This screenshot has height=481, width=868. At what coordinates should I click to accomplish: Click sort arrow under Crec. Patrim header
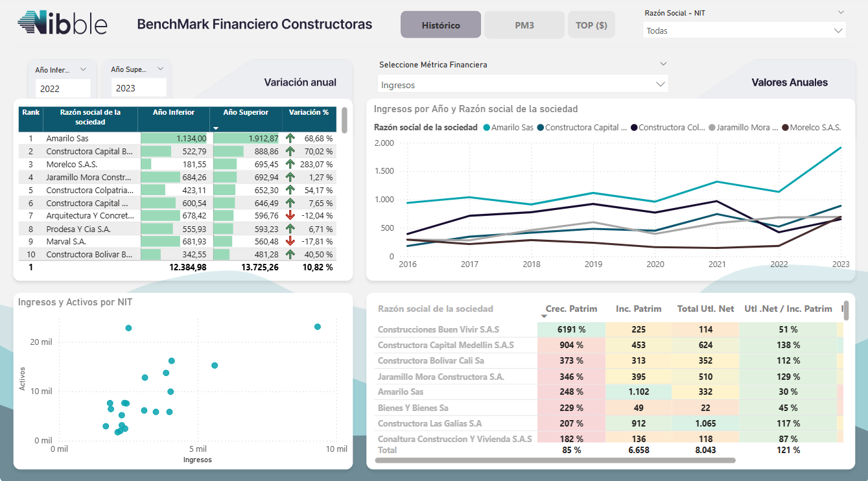544,316
